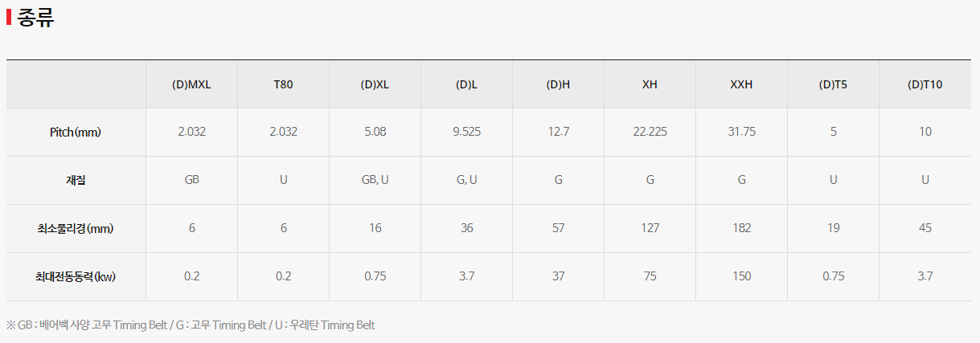The height and width of the screenshot is (343, 980).
Task: Select the (D)XL column header
Action: (x=375, y=84)
